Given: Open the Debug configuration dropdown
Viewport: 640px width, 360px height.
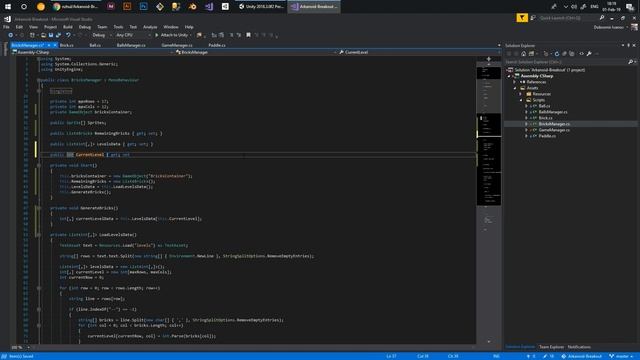Looking at the screenshot, I should pos(102,36).
